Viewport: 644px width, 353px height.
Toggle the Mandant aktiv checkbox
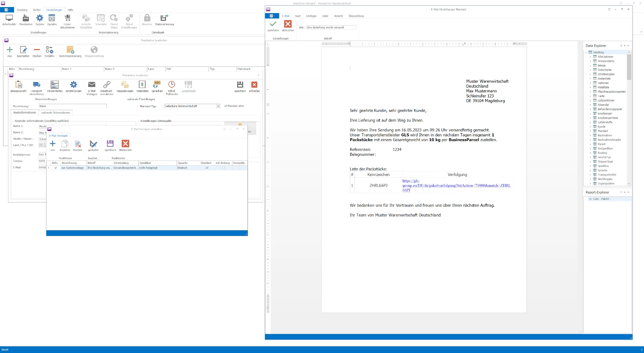click(226, 106)
